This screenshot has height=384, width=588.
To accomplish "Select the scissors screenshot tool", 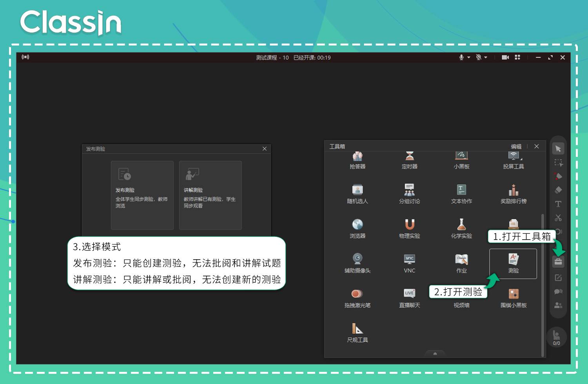I will pyautogui.click(x=558, y=218).
